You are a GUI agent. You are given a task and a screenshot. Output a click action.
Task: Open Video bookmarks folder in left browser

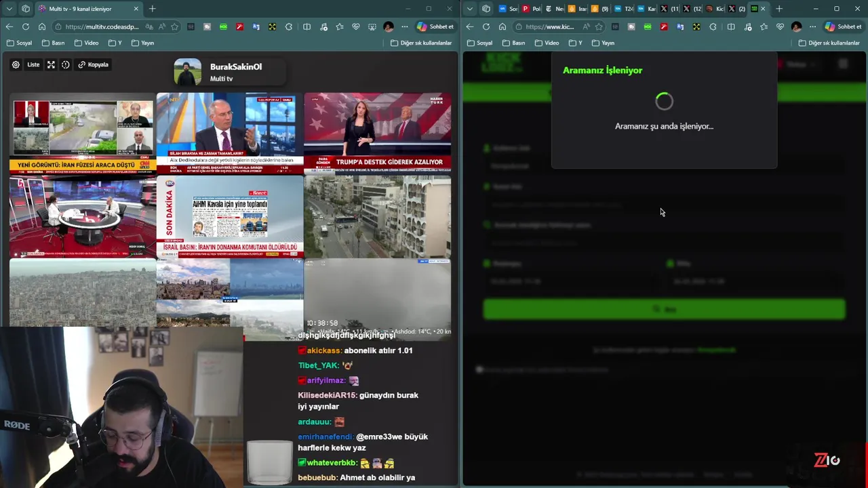pyautogui.click(x=86, y=43)
